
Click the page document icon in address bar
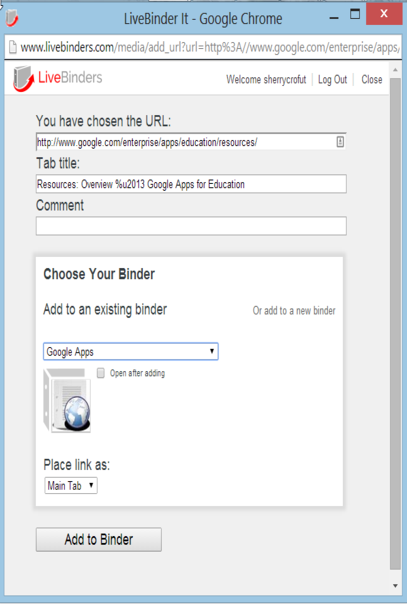(13, 47)
